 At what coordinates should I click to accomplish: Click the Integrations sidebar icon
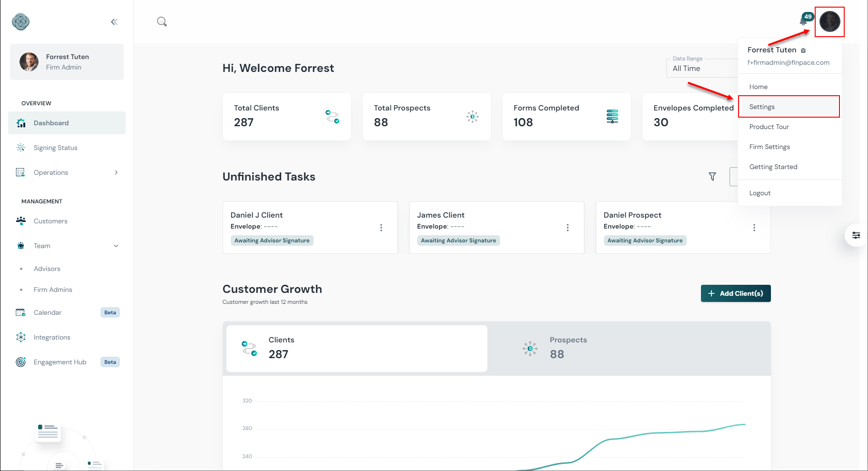pos(21,337)
